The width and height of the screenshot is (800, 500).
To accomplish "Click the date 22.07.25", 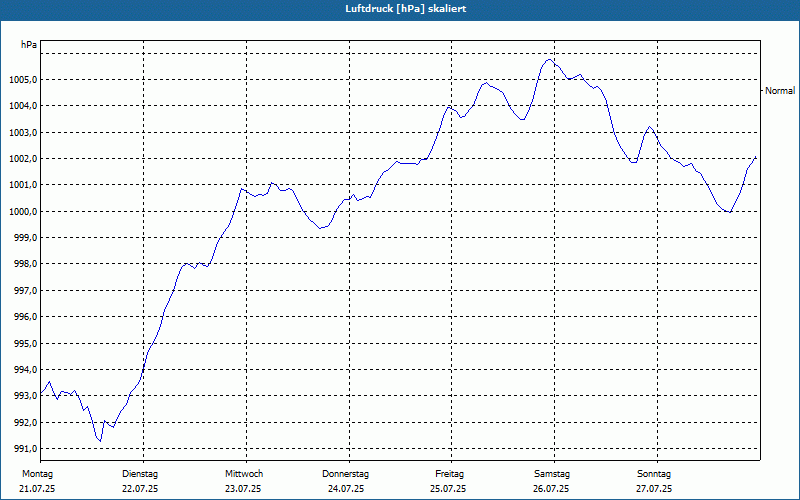I will (x=140, y=489).
